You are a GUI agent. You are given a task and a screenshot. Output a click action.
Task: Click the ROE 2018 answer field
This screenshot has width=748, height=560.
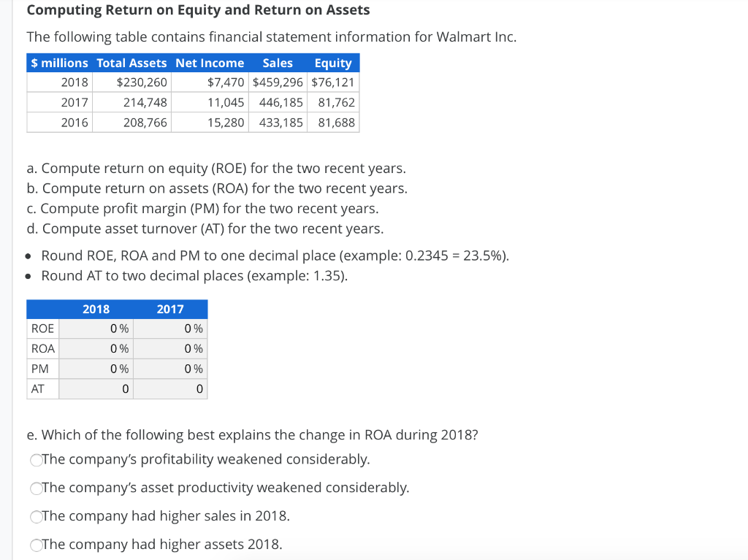pos(95,329)
